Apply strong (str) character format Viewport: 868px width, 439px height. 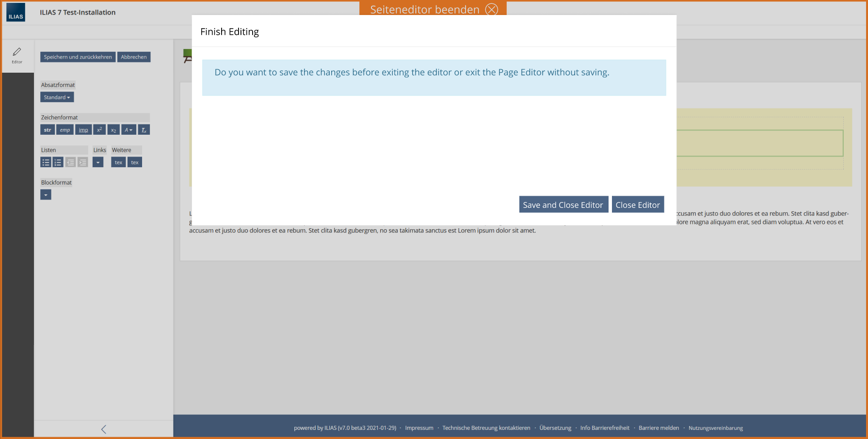[x=48, y=130]
